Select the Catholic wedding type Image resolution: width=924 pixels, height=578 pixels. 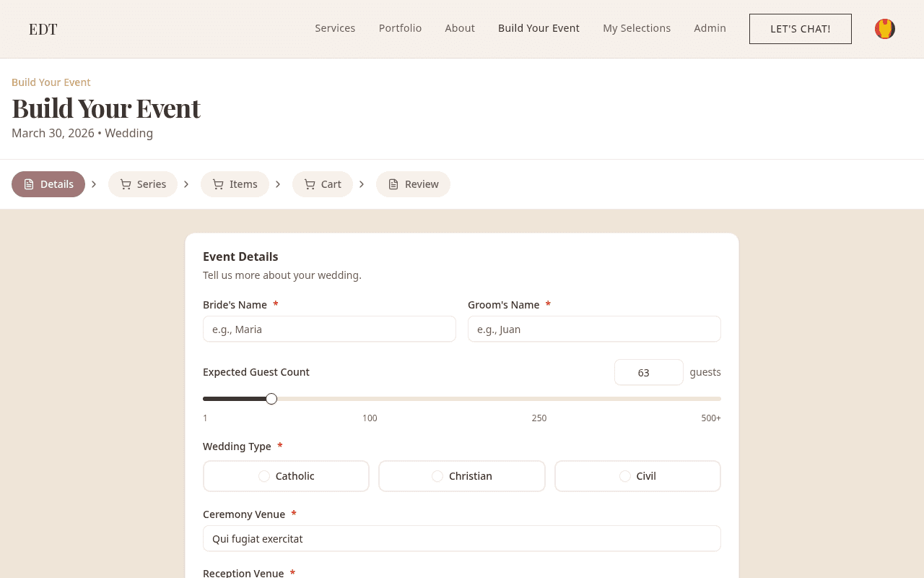(x=286, y=476)
